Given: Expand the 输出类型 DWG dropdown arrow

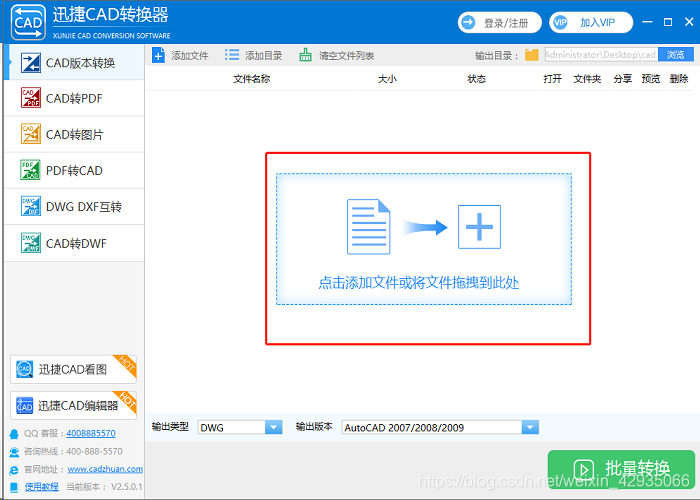Looking at the screenshot, I should click(273, 427).
